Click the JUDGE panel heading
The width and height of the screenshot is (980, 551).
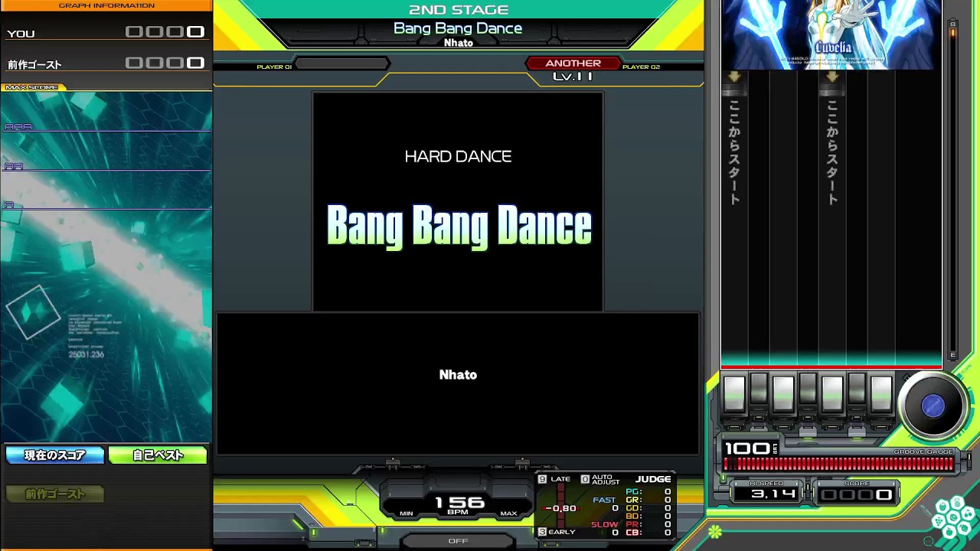point(653,479)
